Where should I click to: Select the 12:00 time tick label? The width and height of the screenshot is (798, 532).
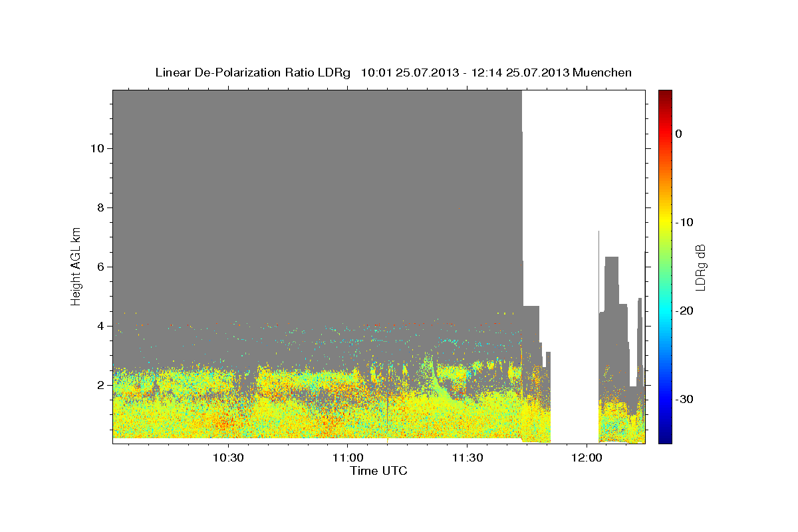click(586, 458)
